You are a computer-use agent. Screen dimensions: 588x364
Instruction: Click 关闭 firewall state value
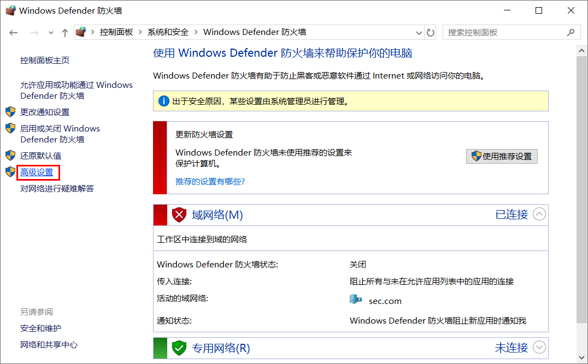coord(358,264)
